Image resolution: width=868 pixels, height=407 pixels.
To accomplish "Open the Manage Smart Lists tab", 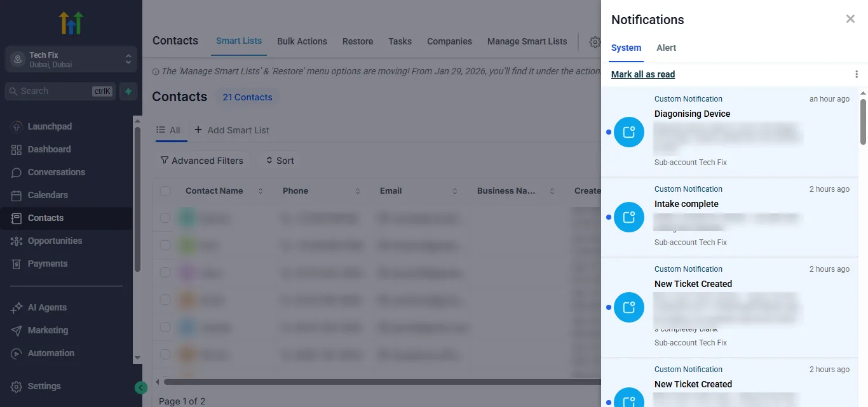I will click(527, 41).
